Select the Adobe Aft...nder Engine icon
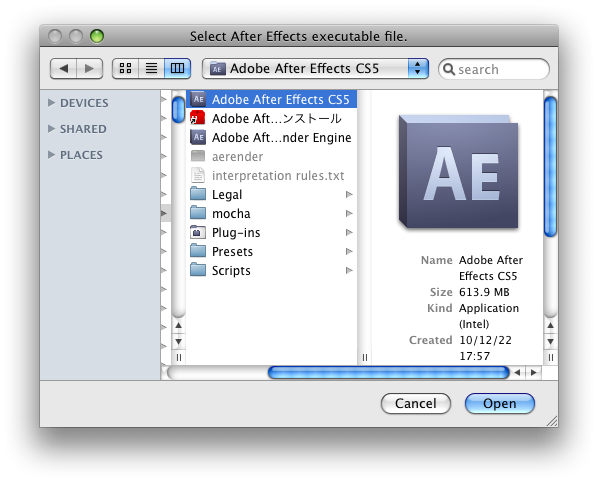 point(198,137)
